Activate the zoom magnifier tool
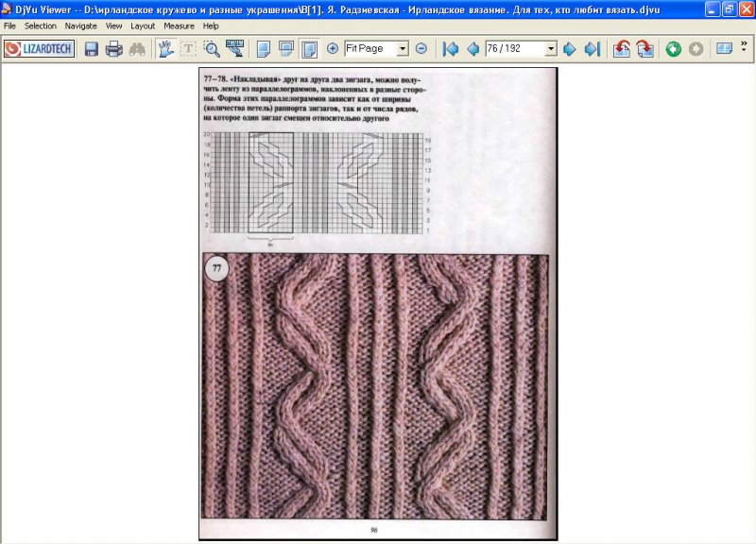Screen dimensions: 756x544 212,49
